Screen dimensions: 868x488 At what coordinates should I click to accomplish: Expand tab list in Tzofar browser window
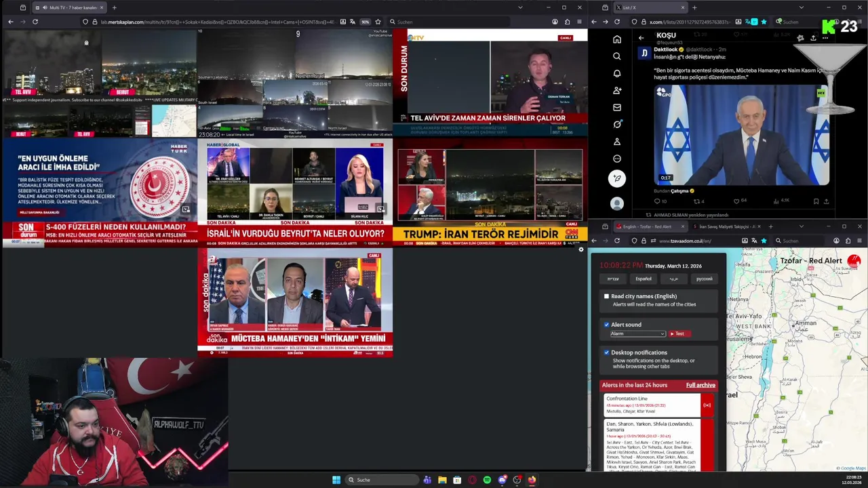801,226
